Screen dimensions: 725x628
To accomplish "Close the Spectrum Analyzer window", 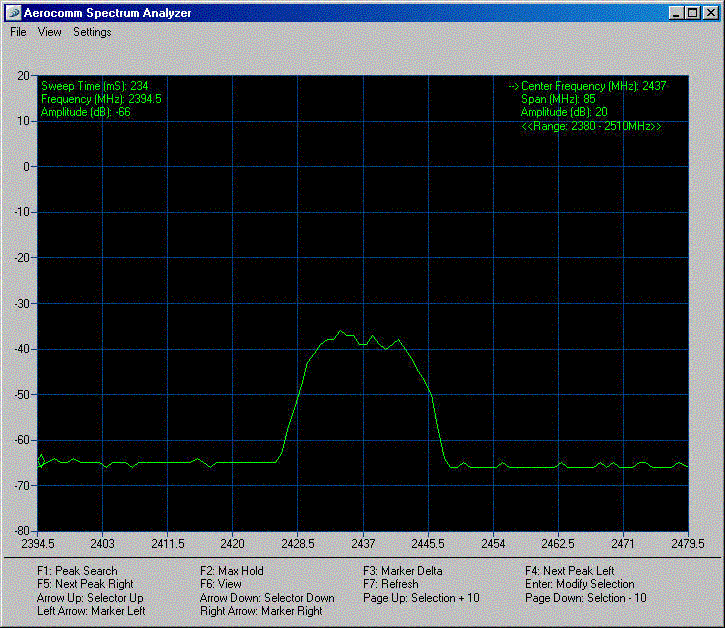I will [710, 13].
